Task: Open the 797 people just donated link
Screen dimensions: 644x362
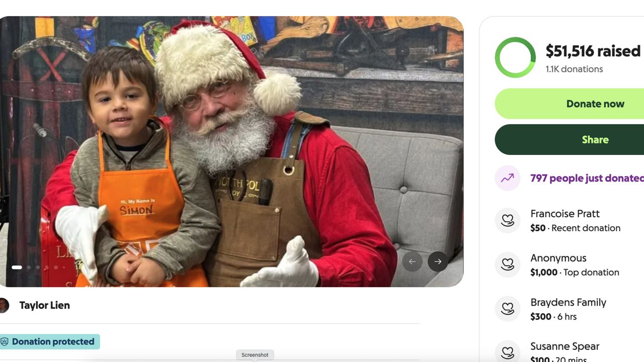Action: pos(587,178)
